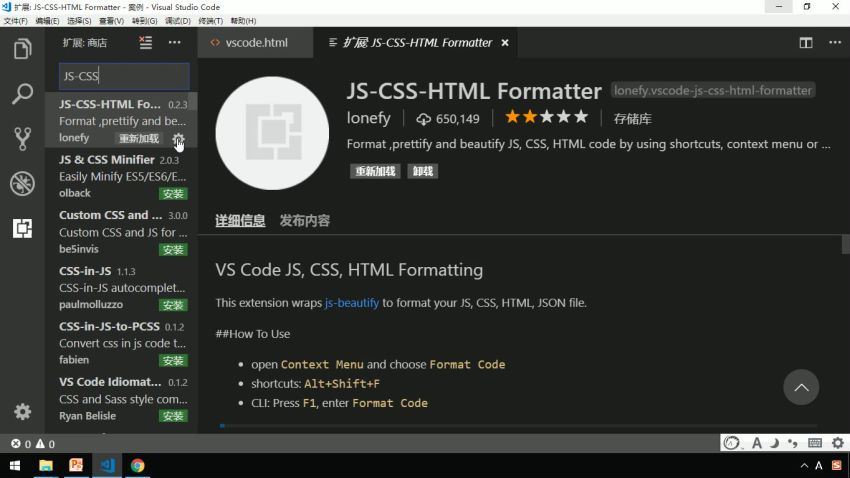Image resolution: width=850 pixels, height=478 pixels.
Task: Click the IME keyboard icon in toolbar
Action: pyautogui.click(x=815, y=443)
